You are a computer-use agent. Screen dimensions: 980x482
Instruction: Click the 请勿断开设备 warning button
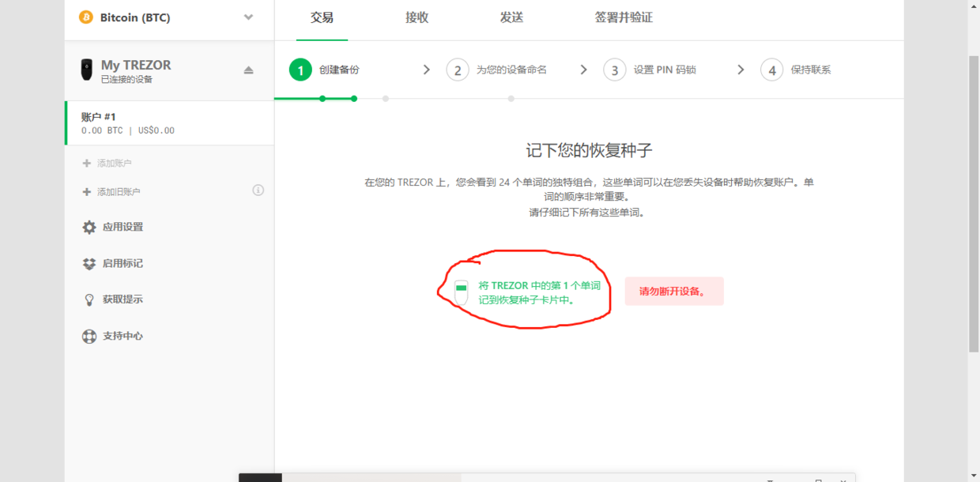click(673, 291)
